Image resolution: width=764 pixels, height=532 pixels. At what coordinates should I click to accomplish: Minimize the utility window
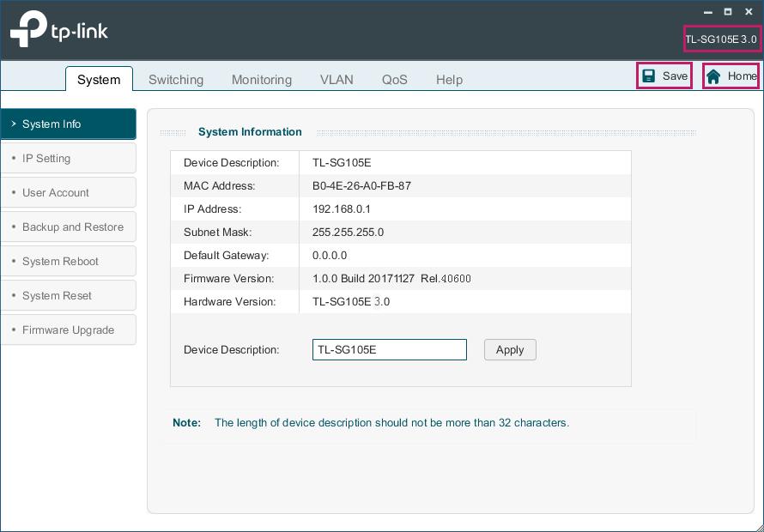click(708, 12)
